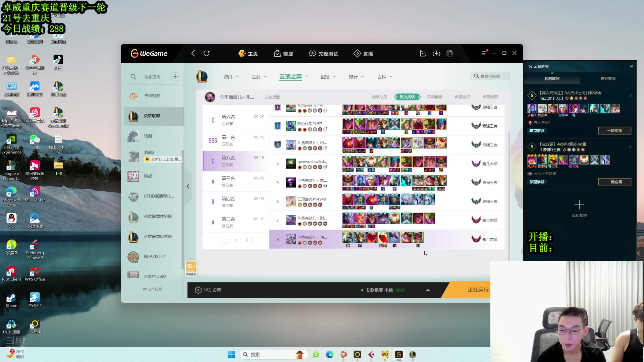Collapse the sidebar with left chevron

pos(188,186)
